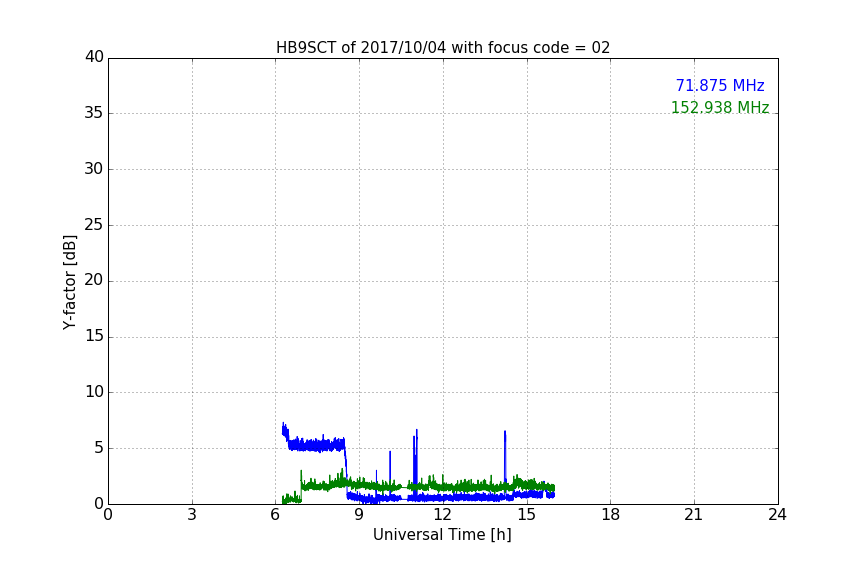Click the y-axis tick label 25
This screenshot has width=864, height=576.
(94, 225)
